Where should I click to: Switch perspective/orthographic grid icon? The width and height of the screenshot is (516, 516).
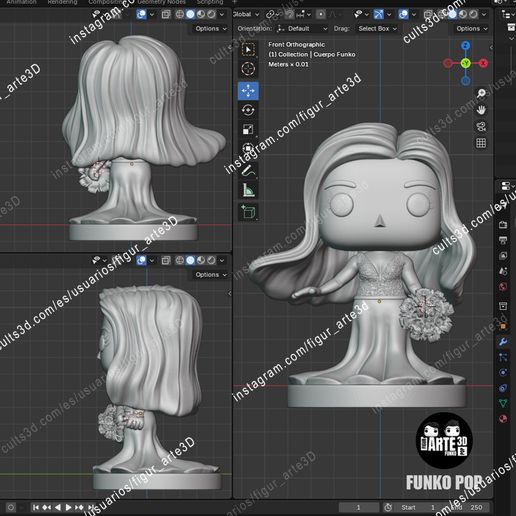[481, 143]
